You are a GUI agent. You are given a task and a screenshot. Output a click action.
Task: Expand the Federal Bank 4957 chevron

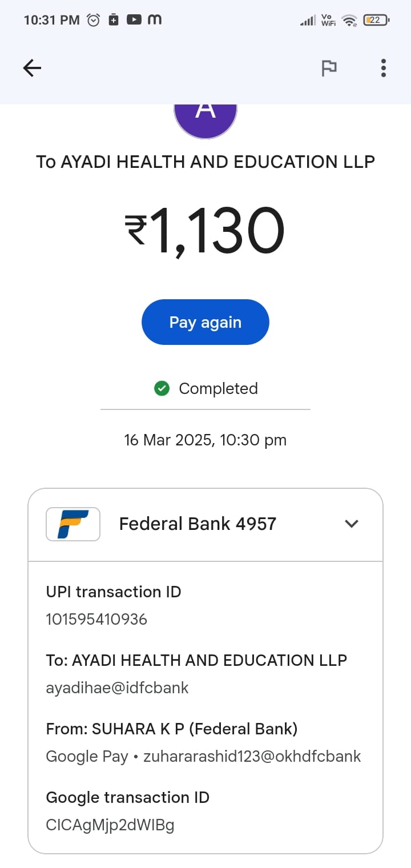pos(352,524)
